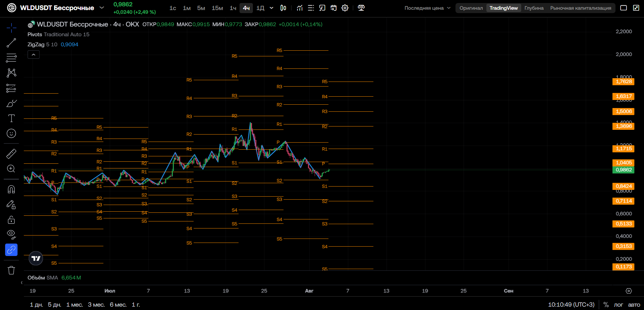
Task: Collapse the indicator legend chevron
Action: (34, 55)
